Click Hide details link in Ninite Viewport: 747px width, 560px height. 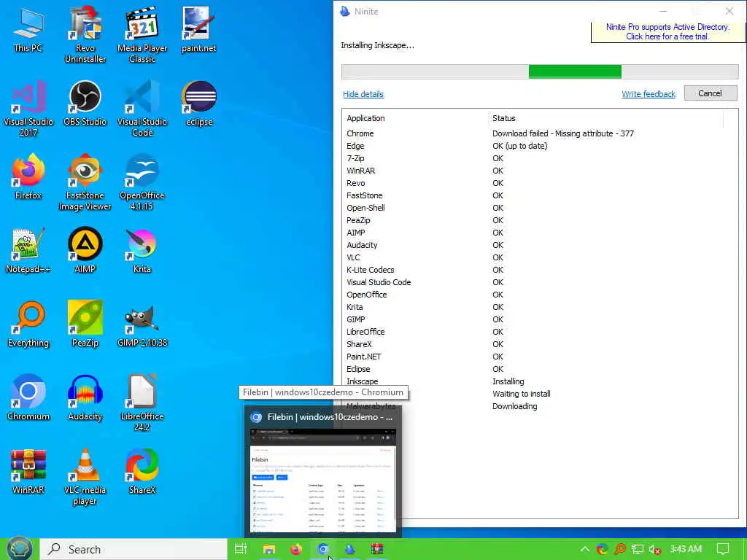pyautogui.click(x=363, y=94)
